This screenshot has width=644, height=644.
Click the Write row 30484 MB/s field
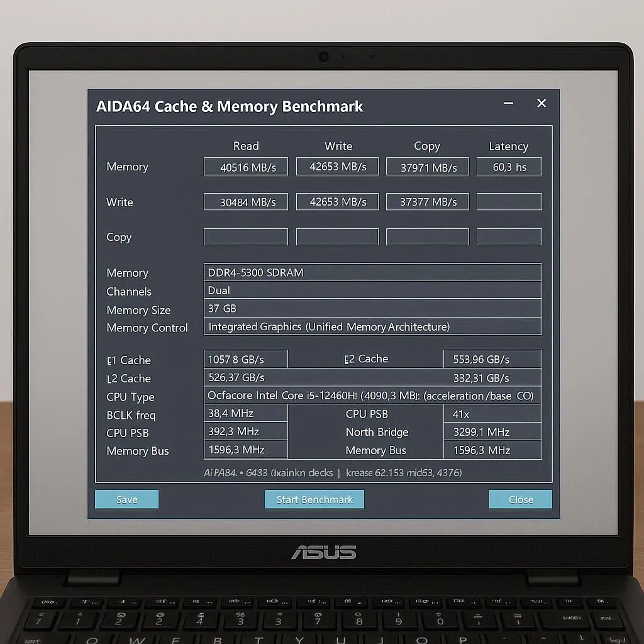pos(245,202)
